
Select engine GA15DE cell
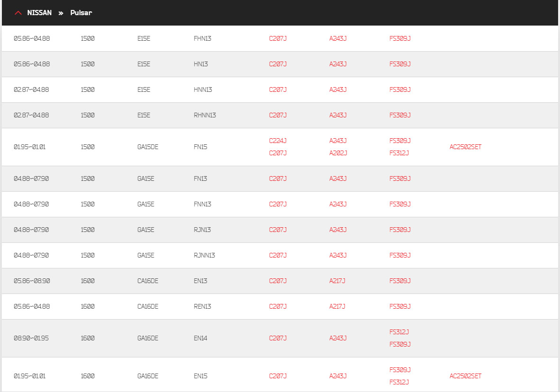pyautogui.click(x=148, y=147)
